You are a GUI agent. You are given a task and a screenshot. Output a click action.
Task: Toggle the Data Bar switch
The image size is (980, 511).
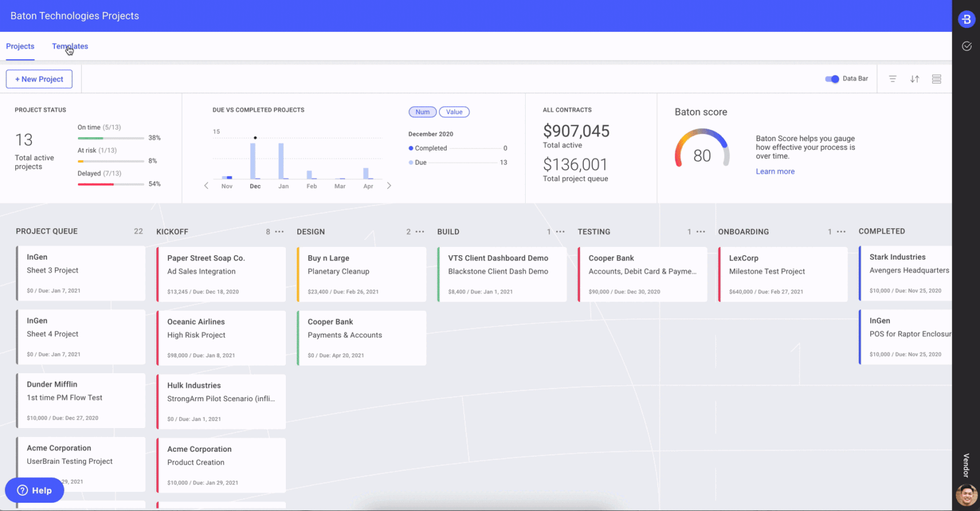[832, 79]
